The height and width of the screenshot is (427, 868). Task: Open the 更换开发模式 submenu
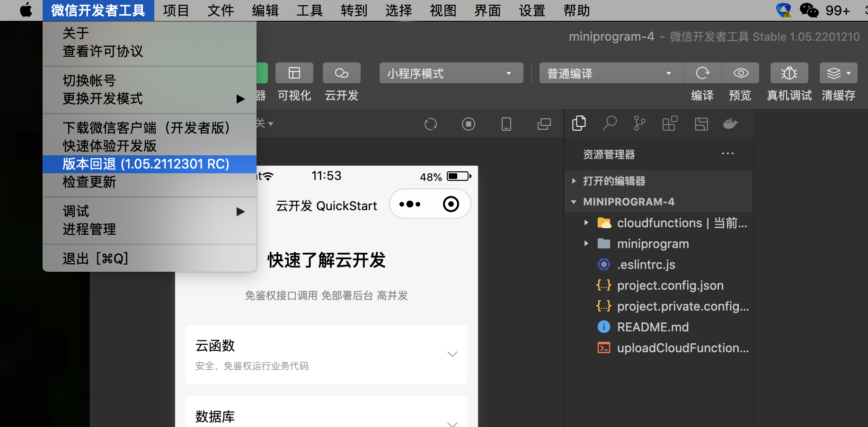(x=150, y=98)
